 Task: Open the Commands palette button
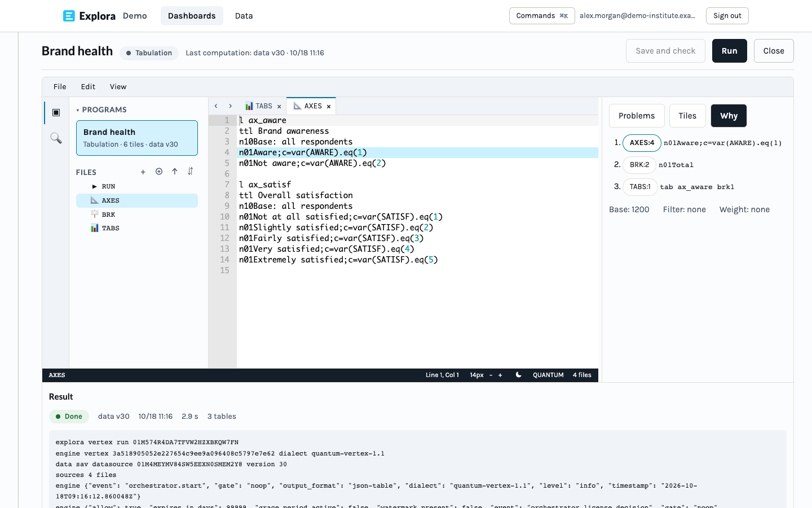click(542, 16)
